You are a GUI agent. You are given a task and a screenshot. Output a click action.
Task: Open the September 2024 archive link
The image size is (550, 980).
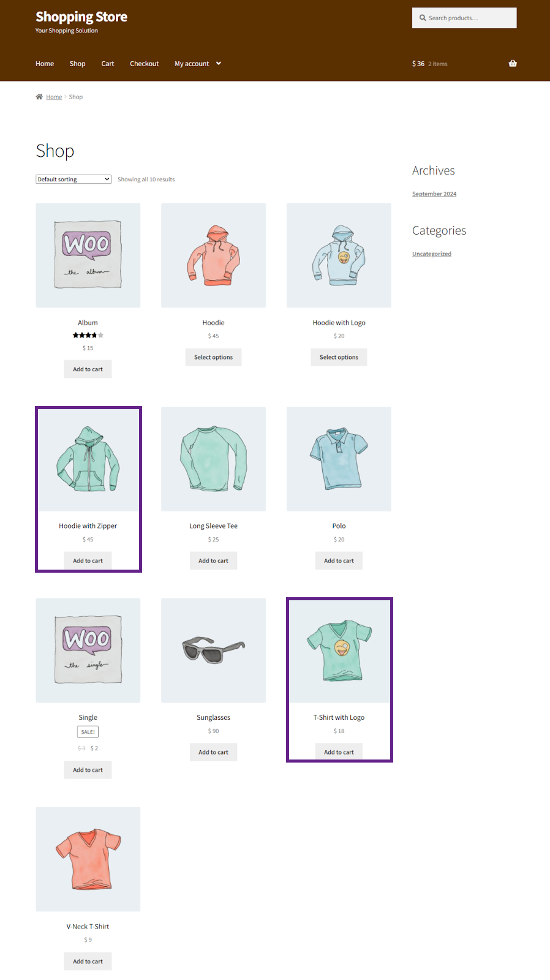[434, 194]
